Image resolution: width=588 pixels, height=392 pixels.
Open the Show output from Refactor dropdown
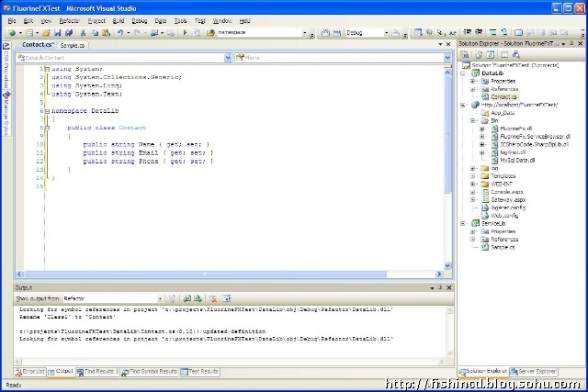click(160, 298)
